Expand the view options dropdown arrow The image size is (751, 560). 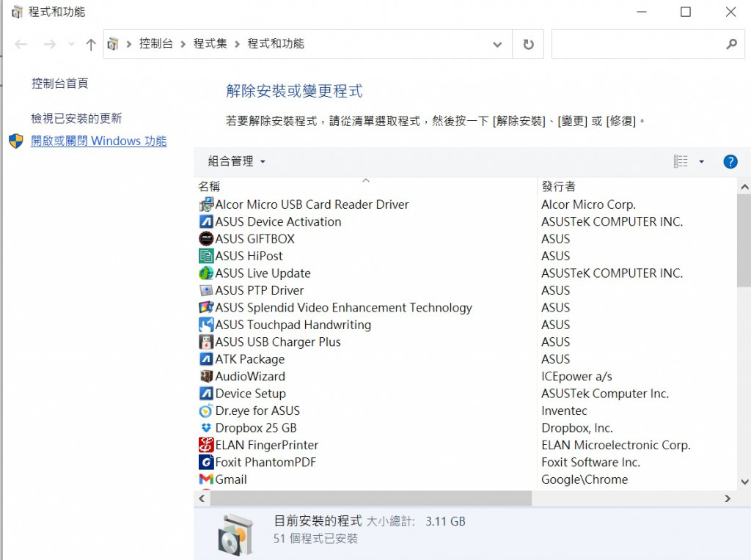point(701,162)
